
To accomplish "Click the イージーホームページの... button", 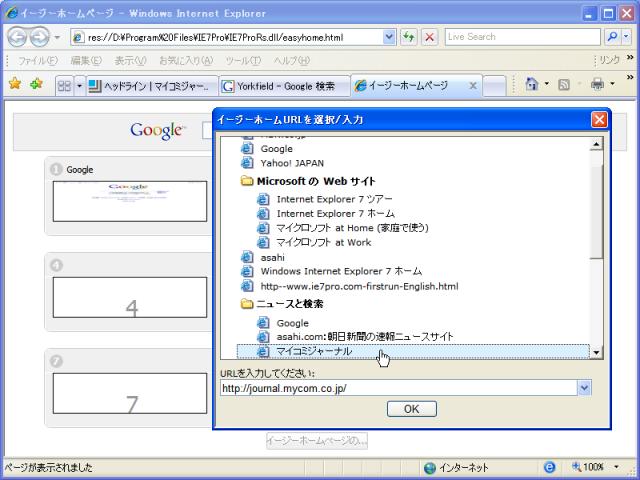I will tap(317, 441).
